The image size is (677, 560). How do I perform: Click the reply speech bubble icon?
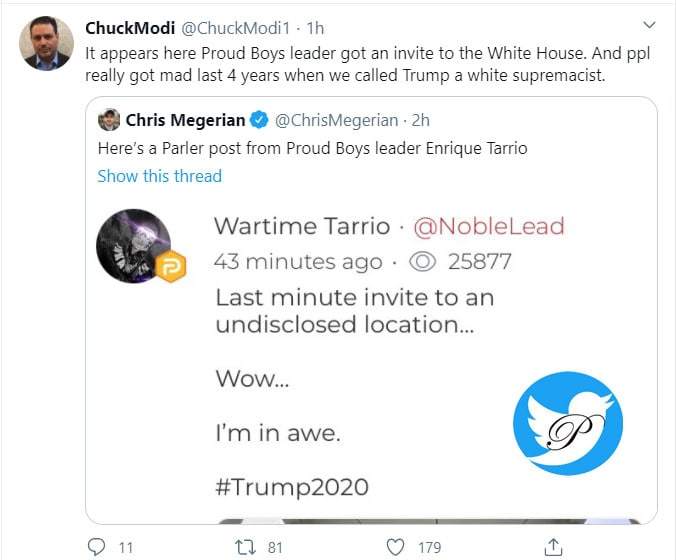[96, 547]
